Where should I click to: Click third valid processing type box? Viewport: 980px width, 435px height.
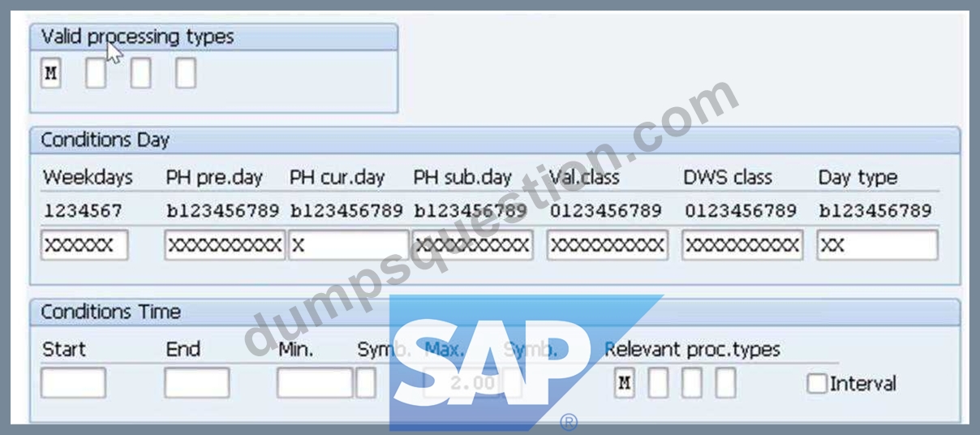tap(140, 74)
